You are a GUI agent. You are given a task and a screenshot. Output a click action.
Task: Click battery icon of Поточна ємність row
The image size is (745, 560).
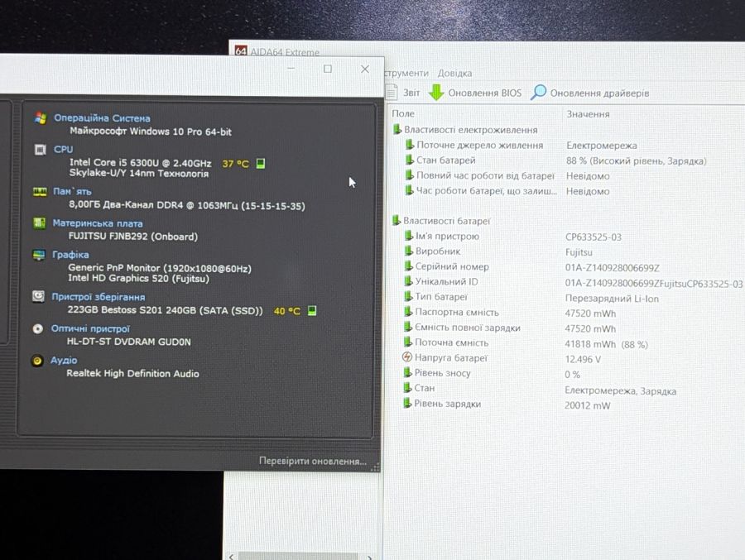(407, 342)
